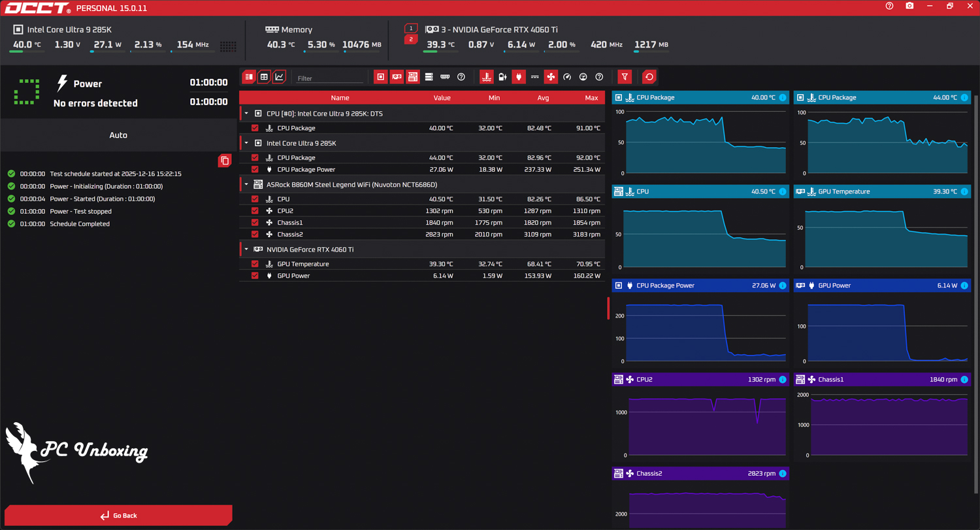Take a screenshot with camera icon
980x530 pixels.
coord(909,6)
